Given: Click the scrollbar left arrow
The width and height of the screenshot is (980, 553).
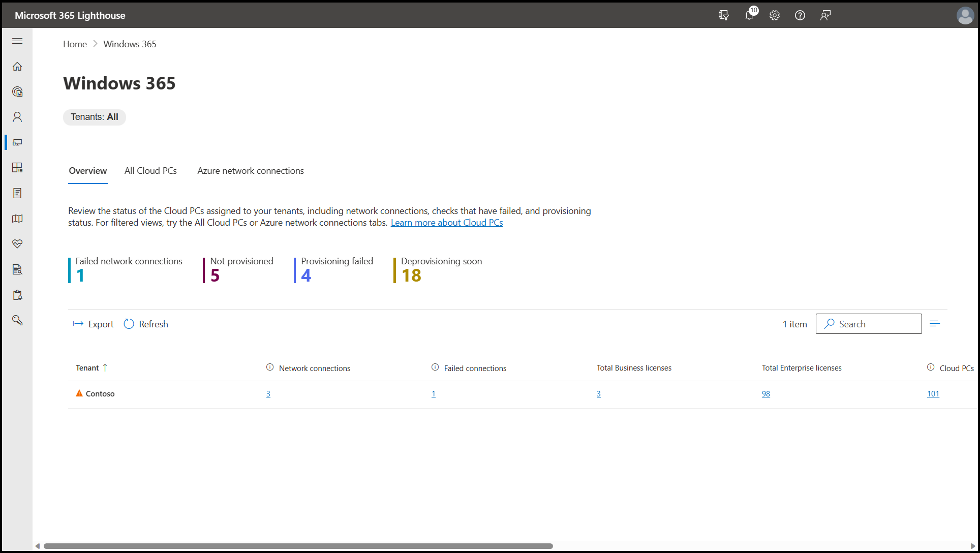Looking at the screenshot, I should tap(38, 546).
